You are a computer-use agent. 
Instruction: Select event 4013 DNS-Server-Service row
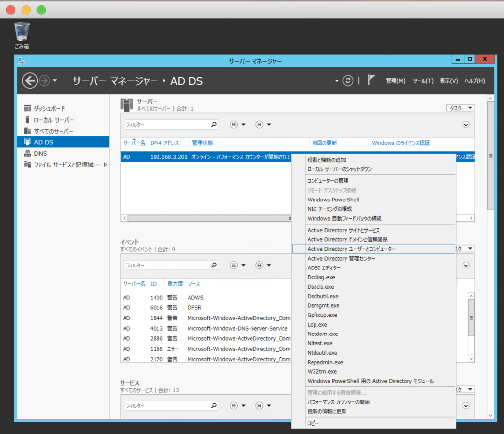[206, 328]
